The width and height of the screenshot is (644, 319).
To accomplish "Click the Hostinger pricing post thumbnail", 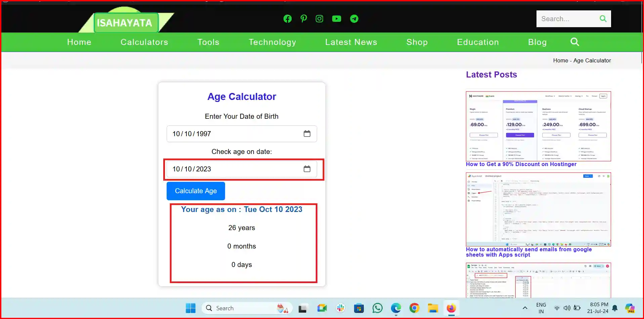I will tap(538, 126).
